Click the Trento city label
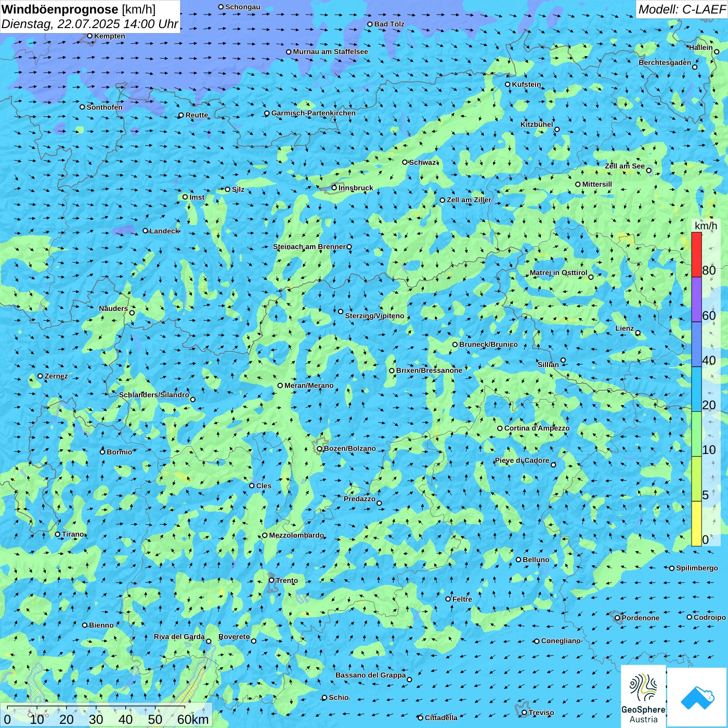728x728 pixels. [287, 580]
